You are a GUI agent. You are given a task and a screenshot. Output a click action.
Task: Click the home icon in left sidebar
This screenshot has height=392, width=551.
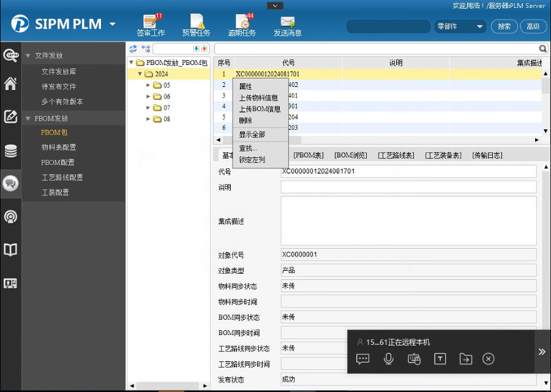10,84
